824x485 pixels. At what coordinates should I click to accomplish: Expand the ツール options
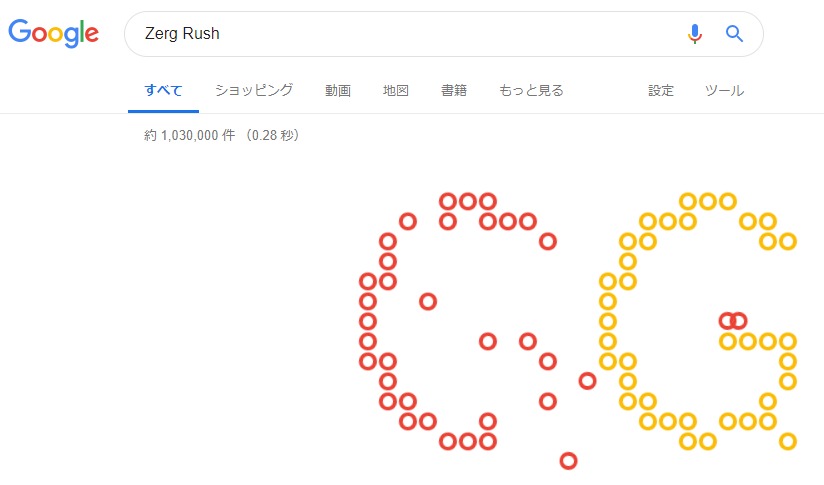tap(724, 90)
